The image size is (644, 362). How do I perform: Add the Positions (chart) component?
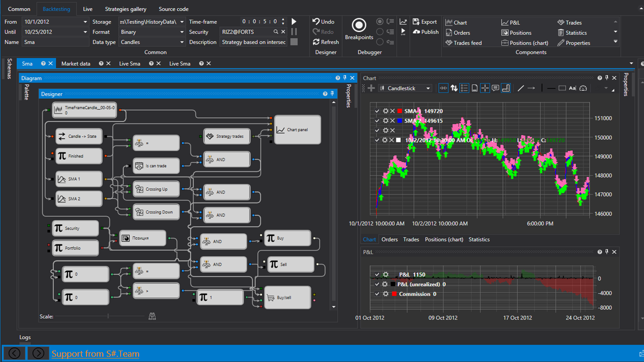click(525, 43)
